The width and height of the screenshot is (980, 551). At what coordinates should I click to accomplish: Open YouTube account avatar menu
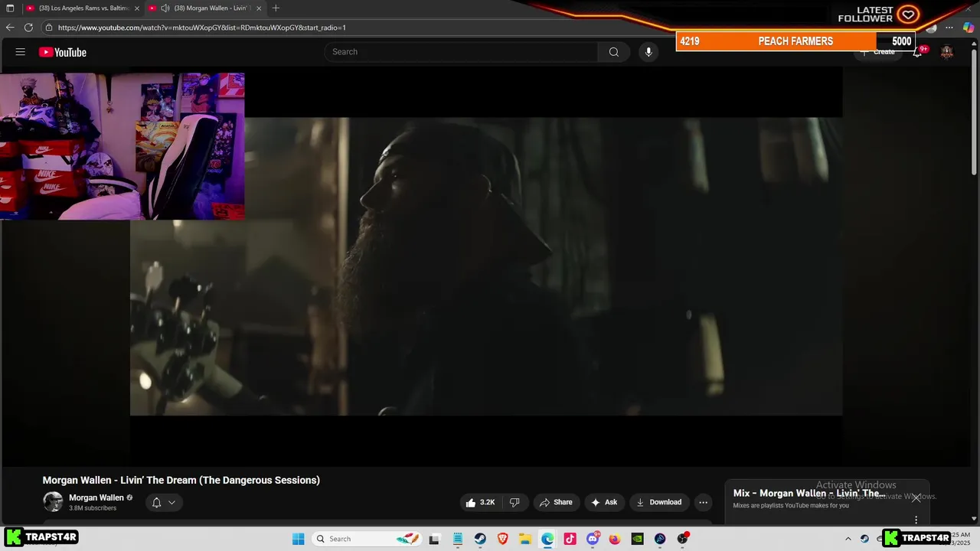point(947,52)
